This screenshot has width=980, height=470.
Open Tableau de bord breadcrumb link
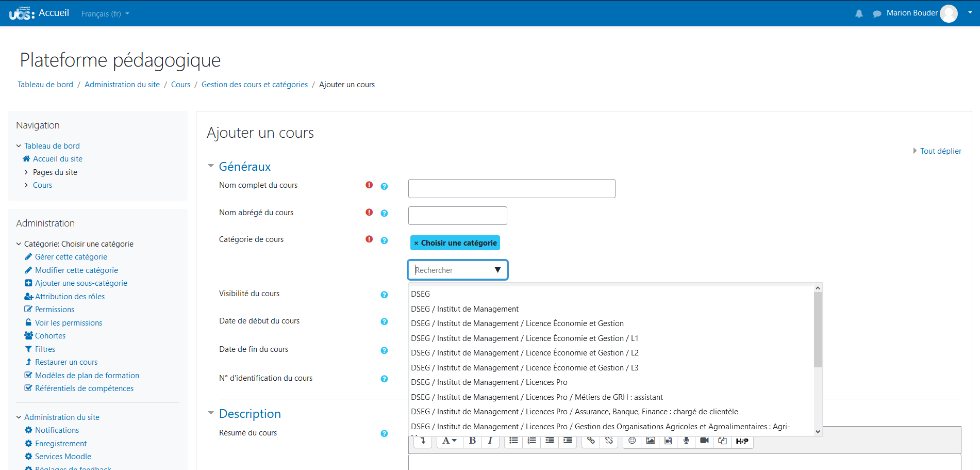[45, 85]
